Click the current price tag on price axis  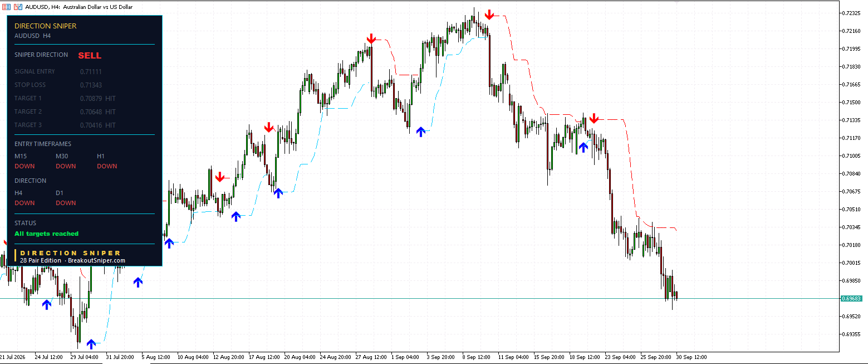[851, 298]
